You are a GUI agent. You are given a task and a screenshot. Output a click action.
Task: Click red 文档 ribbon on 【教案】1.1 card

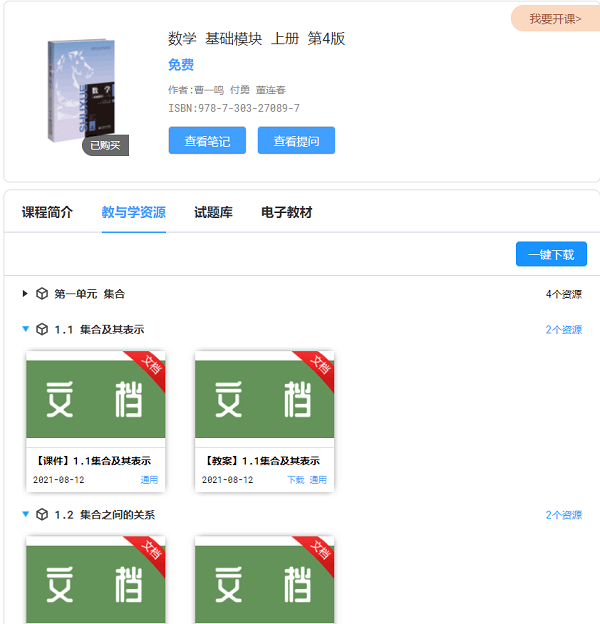pos(318,366)
